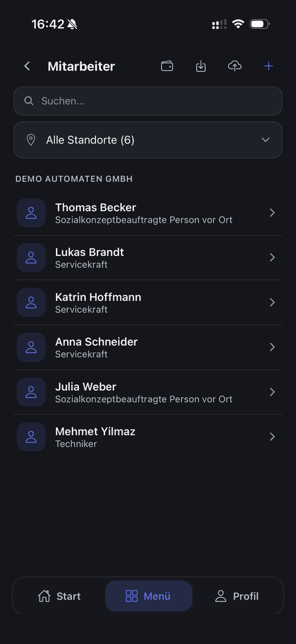The height and width of the screenshot is (644, 296).
Task: Click the search magnifier icon
Action: (29, 100)
